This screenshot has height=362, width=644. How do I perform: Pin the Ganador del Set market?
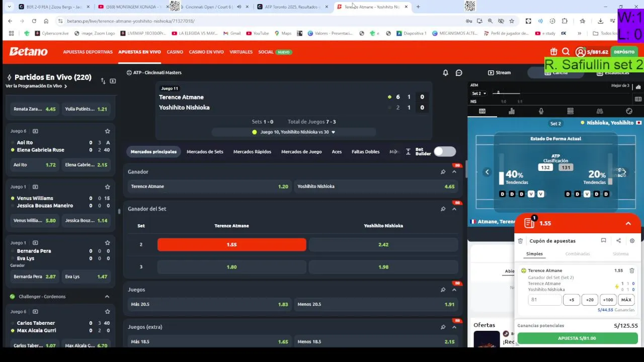(x=443, y=209)
